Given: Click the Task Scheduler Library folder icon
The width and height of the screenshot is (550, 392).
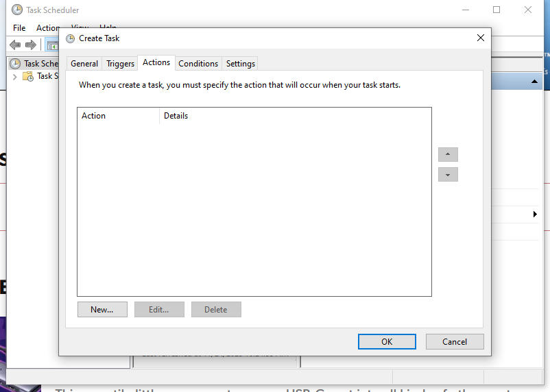Looking at the screenshot, I should [x=28, y=76].
